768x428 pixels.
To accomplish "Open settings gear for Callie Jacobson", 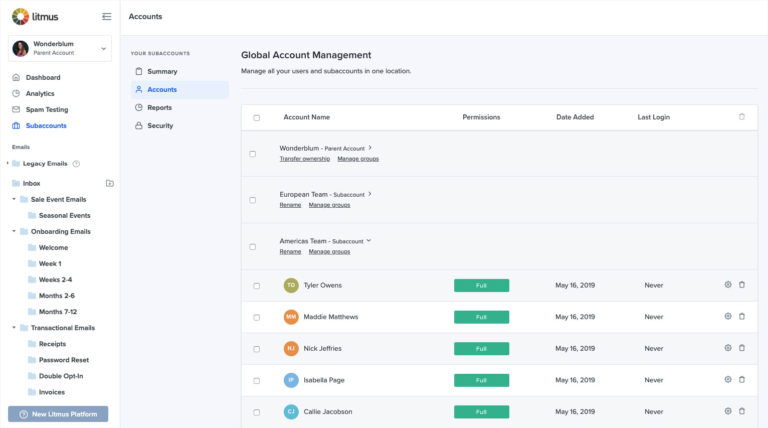I will 728,411.
